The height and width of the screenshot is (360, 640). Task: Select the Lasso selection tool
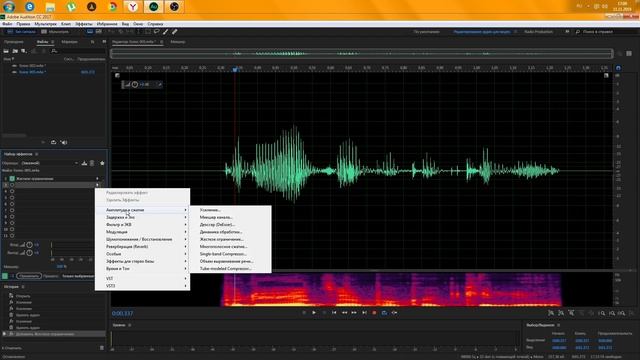[x=157, y=31]
